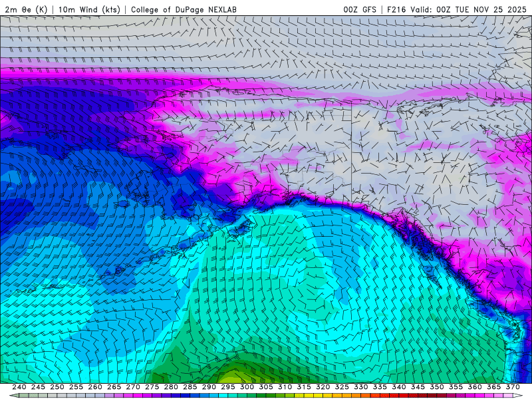Screen dimensions: 532x399
Task: Click the 370 value on the color scale
Action: click(x=513, y=387)
